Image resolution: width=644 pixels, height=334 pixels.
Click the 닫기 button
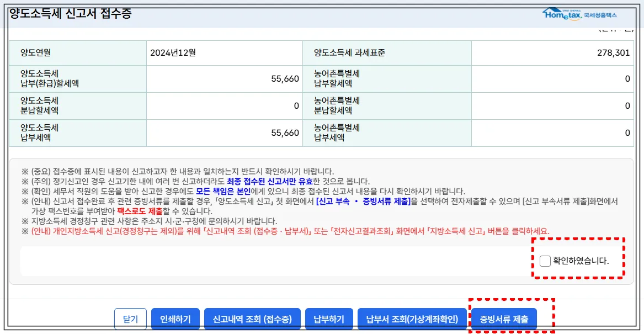point(130,319)
